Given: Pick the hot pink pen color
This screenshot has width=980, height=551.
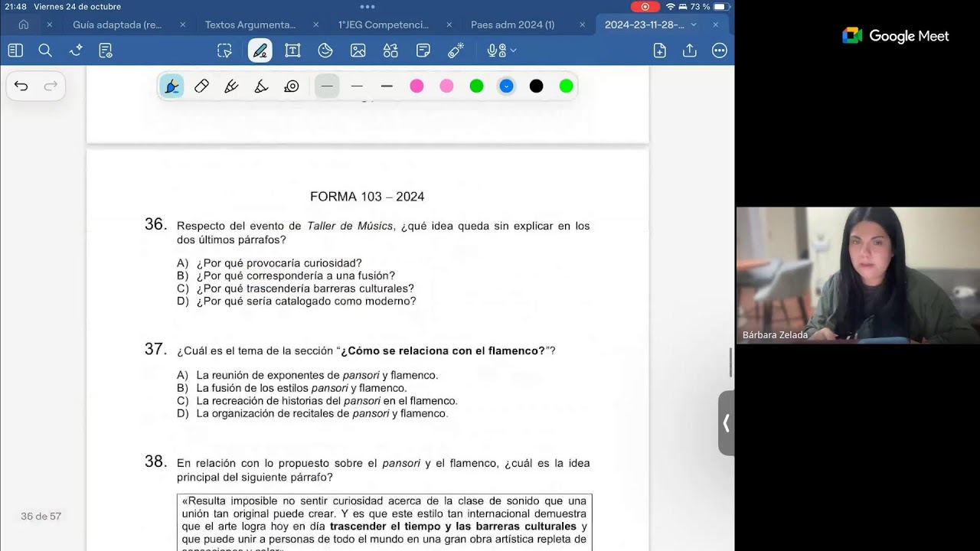Looking at the screenshot, I should tap(416, 86).
